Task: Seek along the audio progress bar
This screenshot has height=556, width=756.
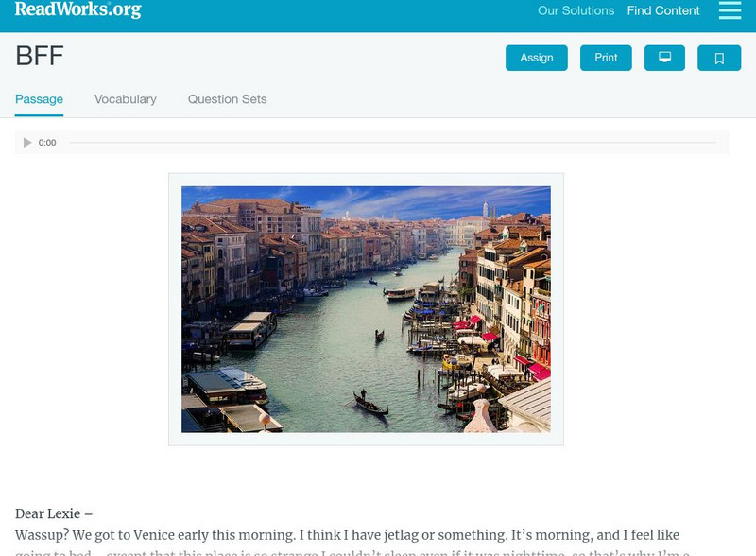Action: coord(392,143)
